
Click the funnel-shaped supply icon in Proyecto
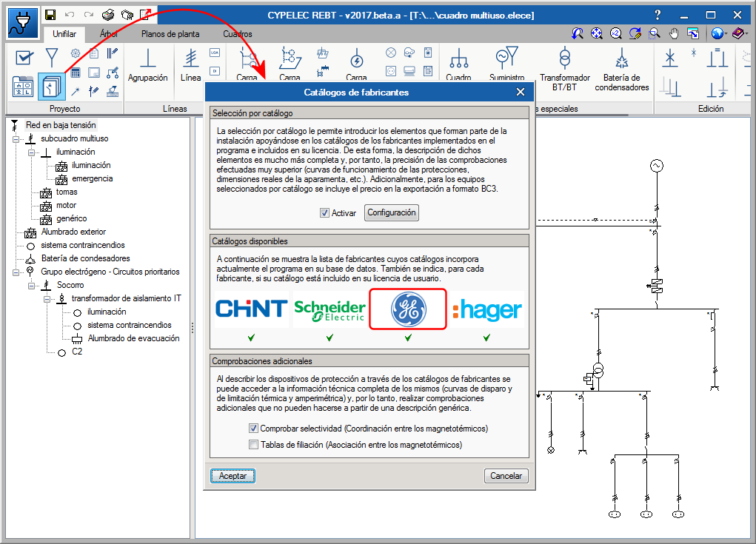[x=52, y=58]
